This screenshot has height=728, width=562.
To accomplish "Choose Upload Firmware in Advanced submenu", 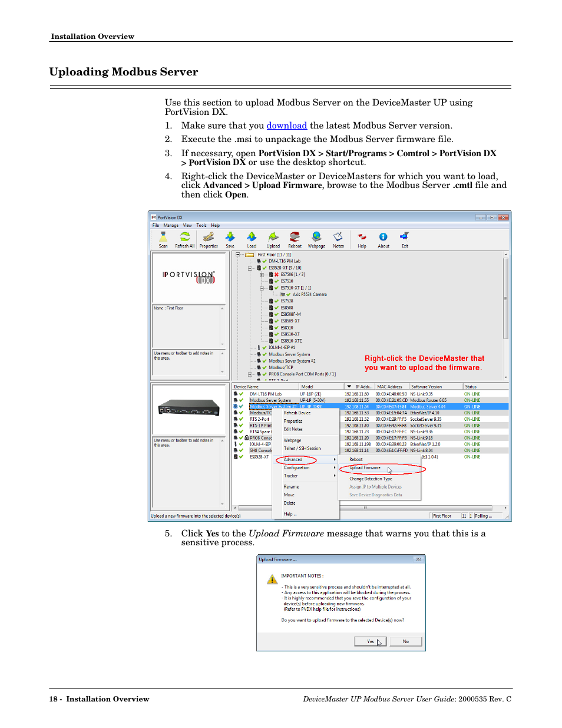I will (x=379, y=468).
